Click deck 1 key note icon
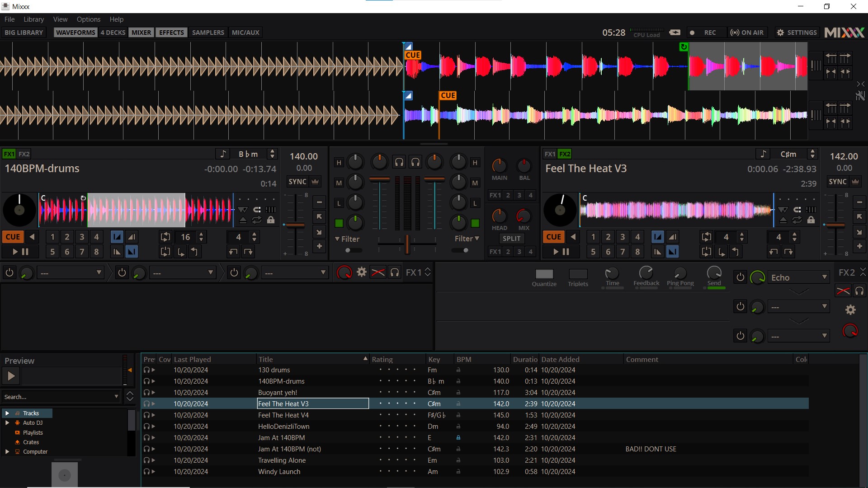The image size is (868, 488). coord(223,154)
